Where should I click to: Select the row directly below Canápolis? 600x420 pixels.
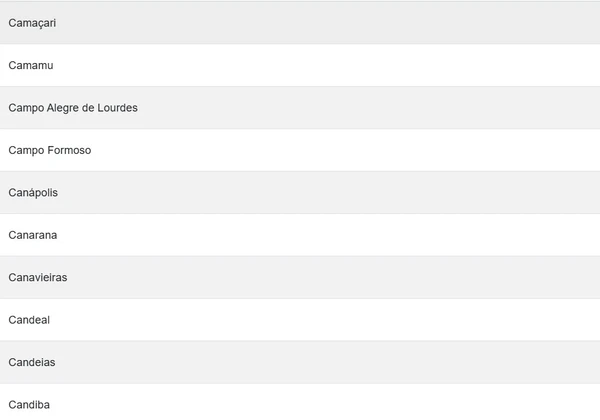tap(33, 235)
